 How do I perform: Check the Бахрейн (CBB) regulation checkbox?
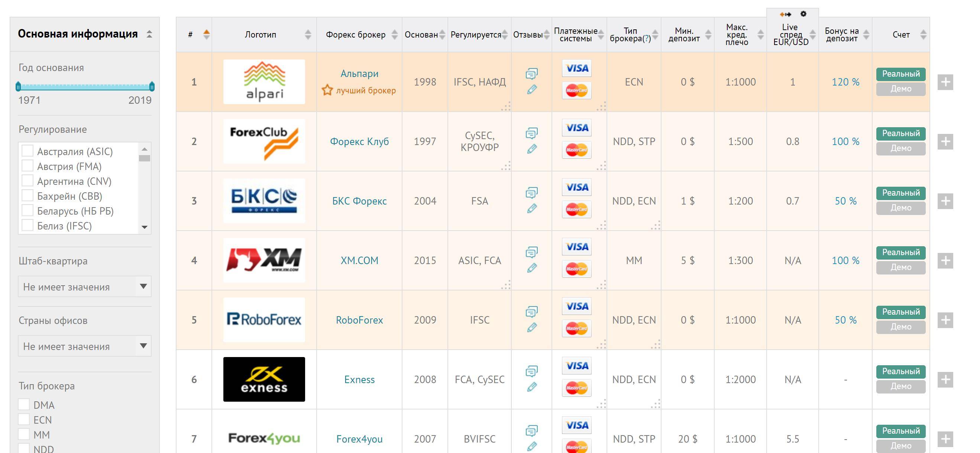pos(28,195)
